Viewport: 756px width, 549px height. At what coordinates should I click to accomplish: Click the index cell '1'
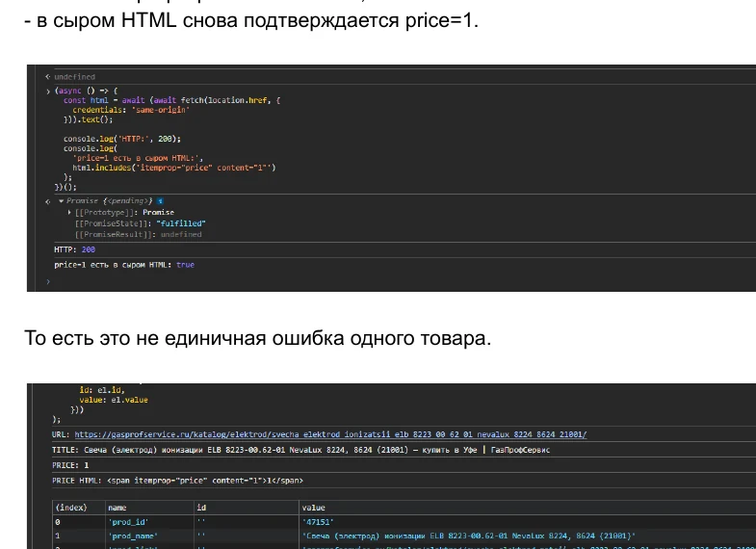[x=79, y=536]
